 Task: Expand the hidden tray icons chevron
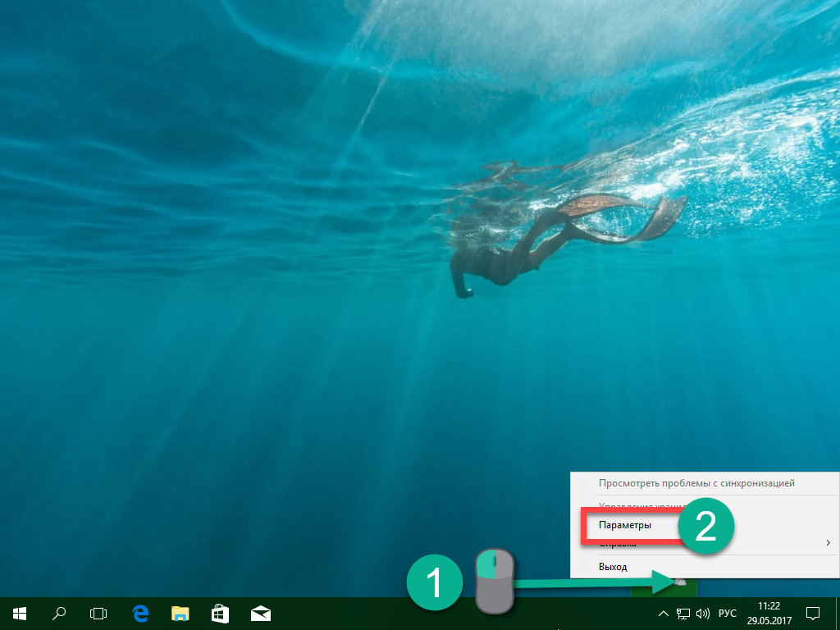[664, 613]
